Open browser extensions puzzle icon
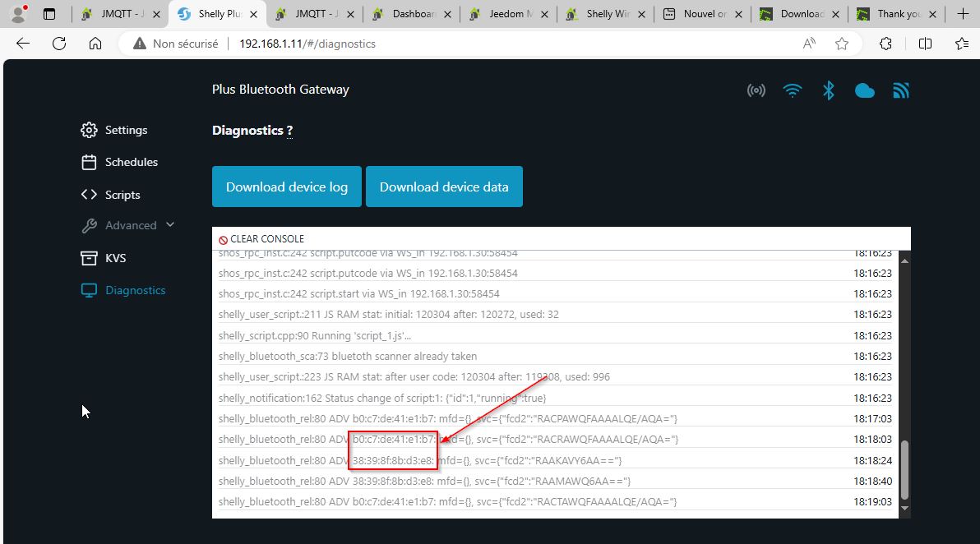 (885, 43)
